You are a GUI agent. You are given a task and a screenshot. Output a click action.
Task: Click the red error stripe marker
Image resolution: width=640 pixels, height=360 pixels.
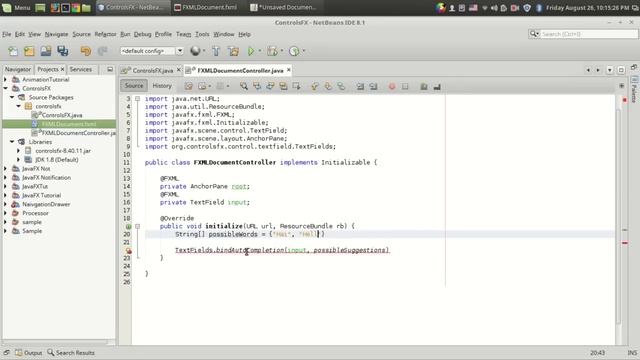click(624, 243)
